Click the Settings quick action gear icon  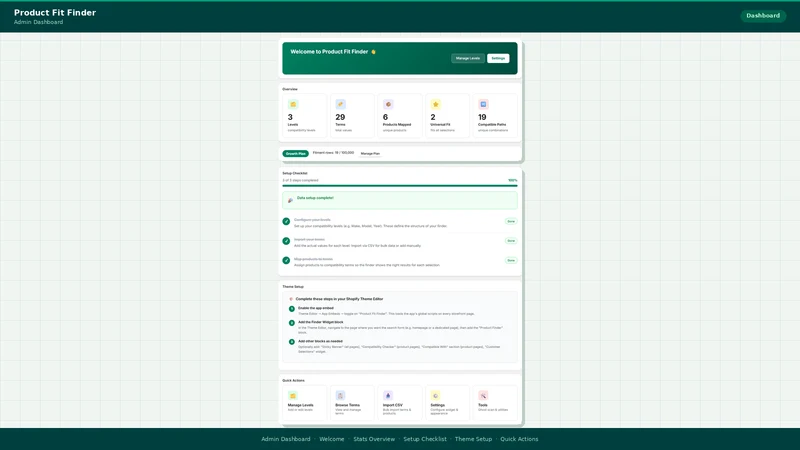(x=436, y=396)
